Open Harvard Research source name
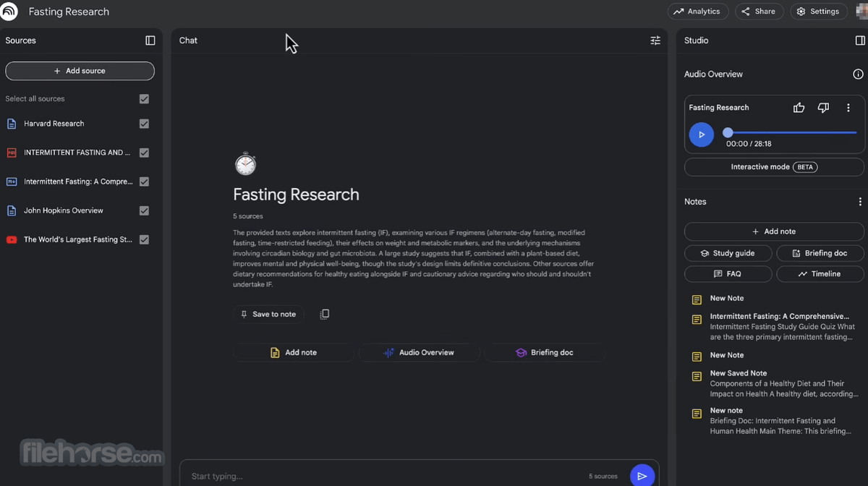This screenshot has height=486, width=868. (54, 124)
